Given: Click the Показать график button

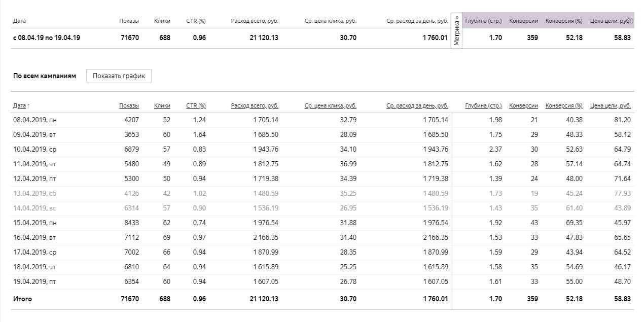Looking at the screenshot, I should point(119,76).
